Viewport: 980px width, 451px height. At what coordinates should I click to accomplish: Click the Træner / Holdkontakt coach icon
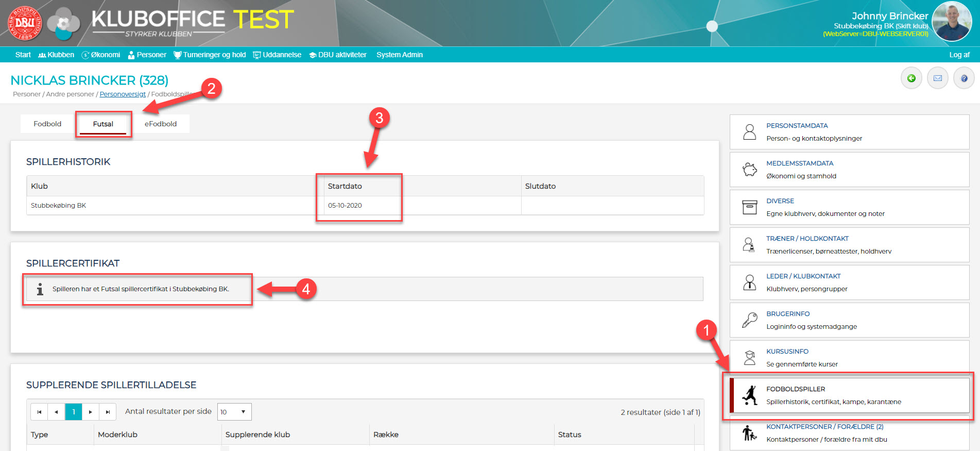click(750, 245)
